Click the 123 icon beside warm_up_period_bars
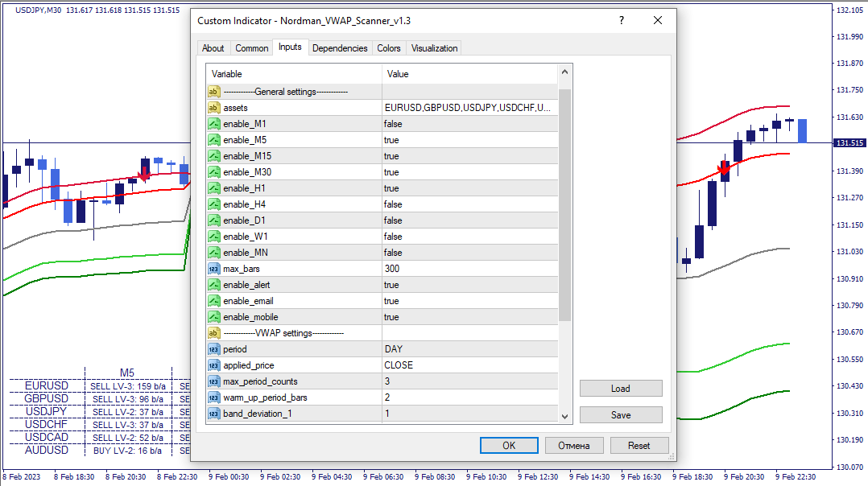Screen dimensions: 868x486 (x=213, y=397)
